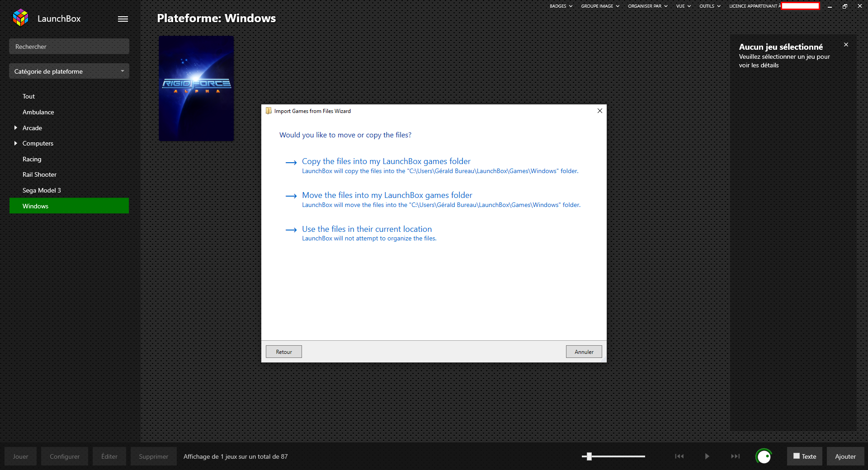Click the LaunchBox cube logo
The height and width of the screenshot is (470, 868).
point(20,18)
